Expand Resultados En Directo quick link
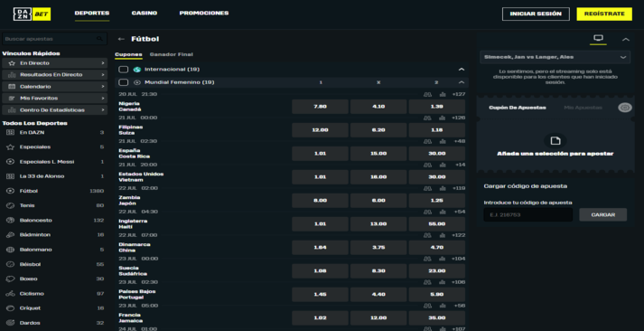 coord(54,74)
